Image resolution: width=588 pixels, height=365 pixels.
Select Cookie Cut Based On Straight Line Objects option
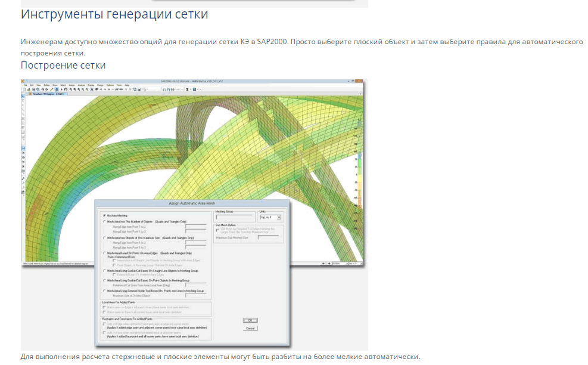pos(105,270)
